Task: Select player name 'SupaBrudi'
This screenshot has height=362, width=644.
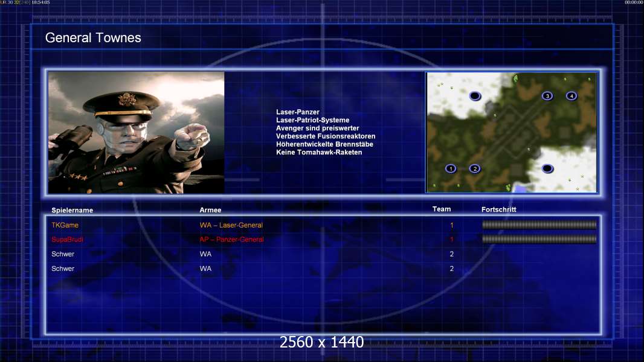Action: [x=67, y=240]
